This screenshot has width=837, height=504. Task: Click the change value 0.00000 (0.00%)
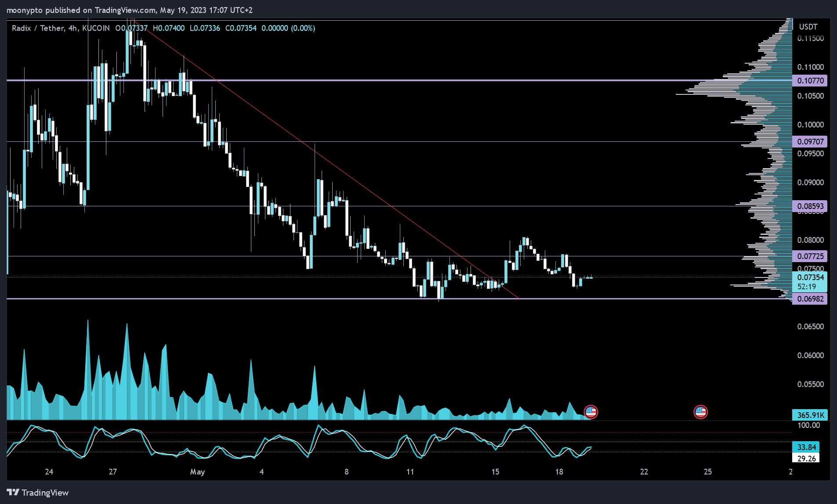pyautogui.click(x=288, y=28)
